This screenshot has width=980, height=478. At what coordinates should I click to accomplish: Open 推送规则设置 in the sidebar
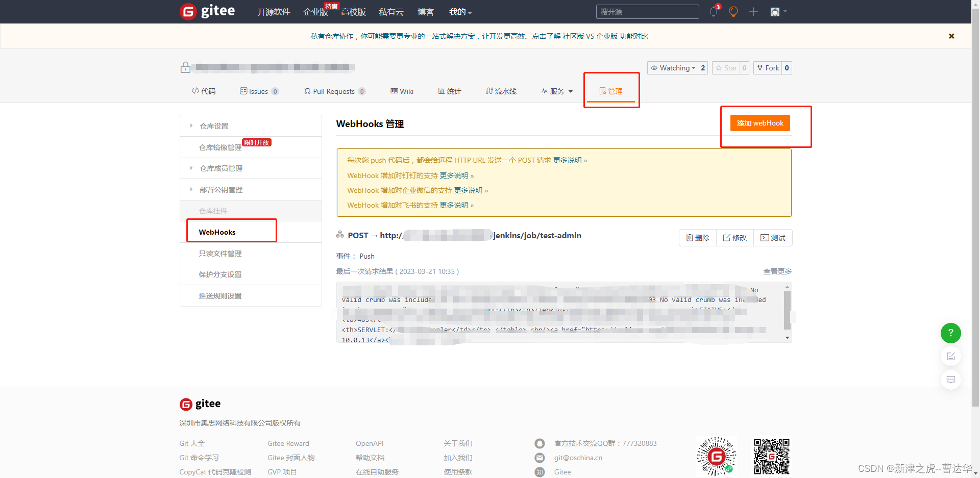(251, 296)
